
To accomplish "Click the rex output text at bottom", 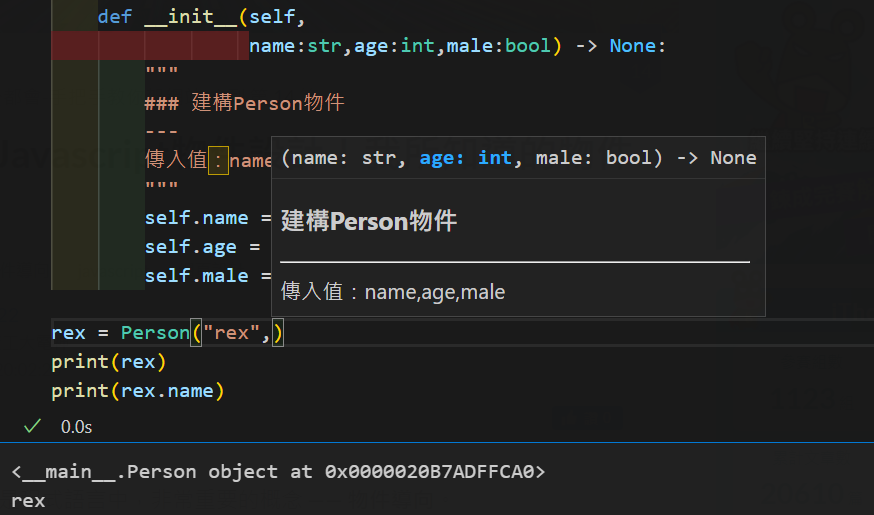I will tap(28, 500).
